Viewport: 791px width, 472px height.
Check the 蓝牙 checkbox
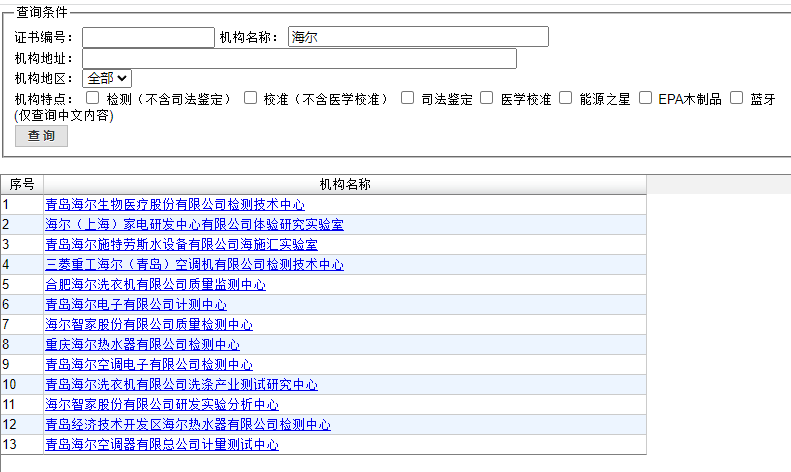click(737, 97)
